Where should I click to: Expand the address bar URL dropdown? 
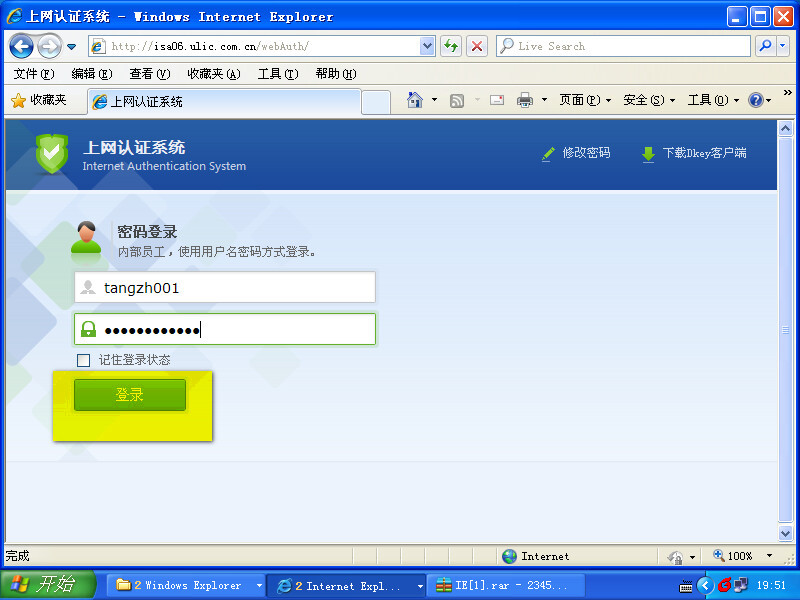point(428,46)
